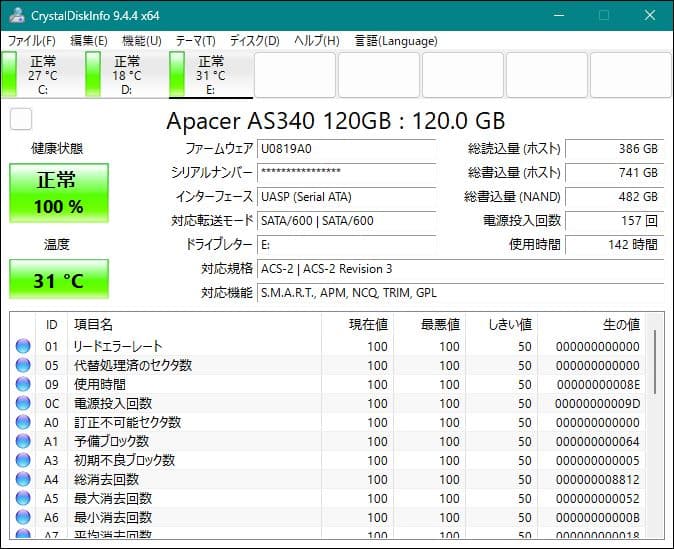Click the blue status orb for ID A4
Viewport: 674px width, 549px height.
(23, 479)
